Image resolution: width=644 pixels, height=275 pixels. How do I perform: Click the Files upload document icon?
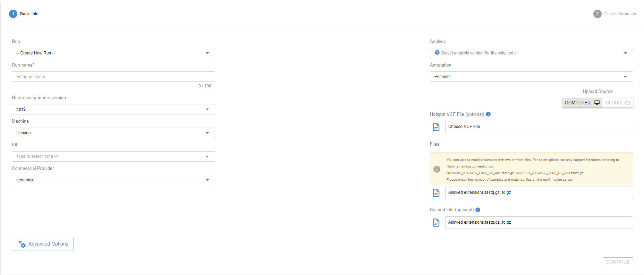tap(436, 193)
